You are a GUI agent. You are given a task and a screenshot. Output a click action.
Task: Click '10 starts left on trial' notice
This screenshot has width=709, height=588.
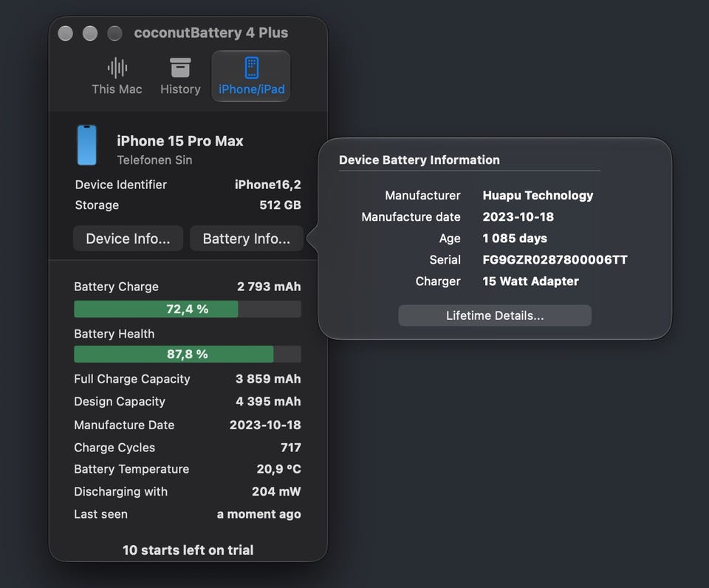tap(188, 550)
